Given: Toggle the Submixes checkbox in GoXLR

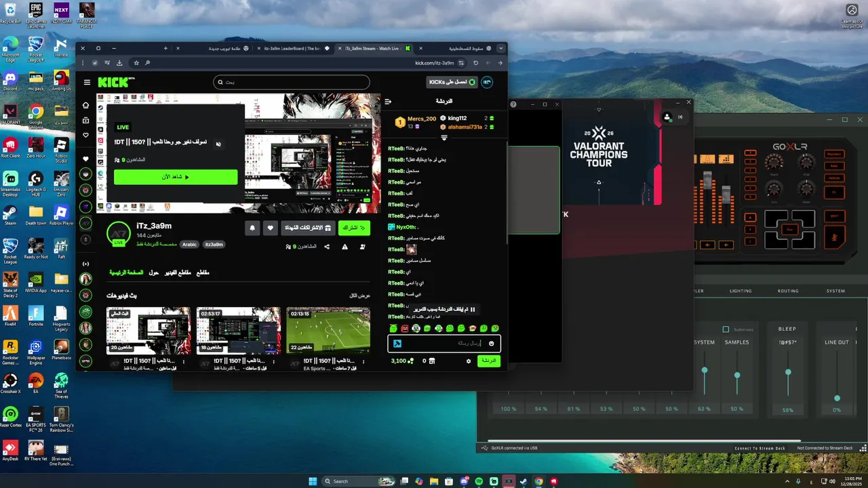Looking at the screenshot, I should pyautogui.click(x=726, y=329).
